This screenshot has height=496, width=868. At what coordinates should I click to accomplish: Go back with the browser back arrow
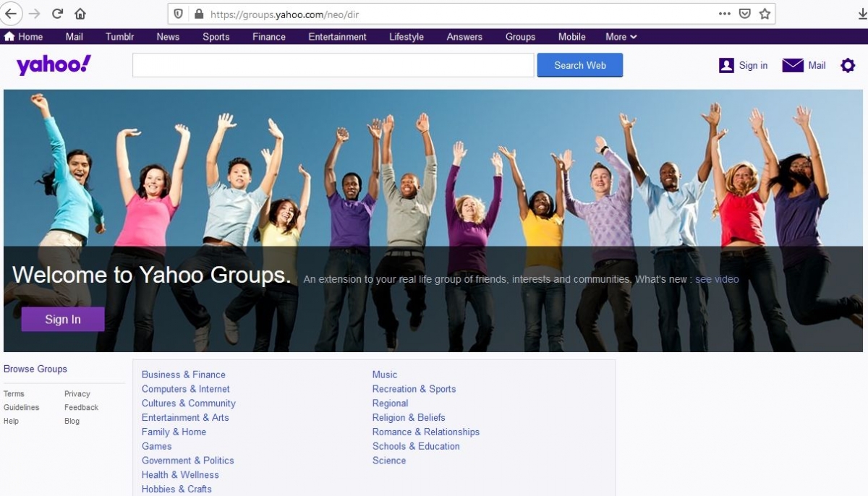pyautogui.click(x=11, y=14)
